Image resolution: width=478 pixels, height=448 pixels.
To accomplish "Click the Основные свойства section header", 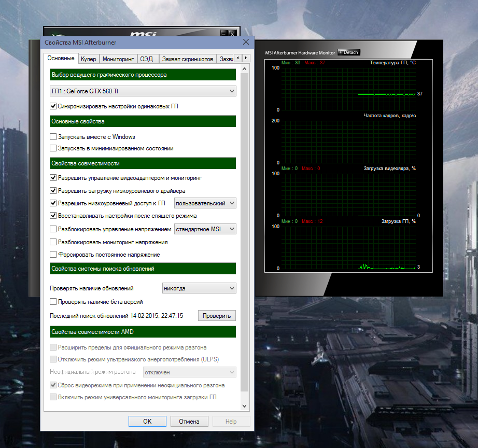I will point(143,121).
